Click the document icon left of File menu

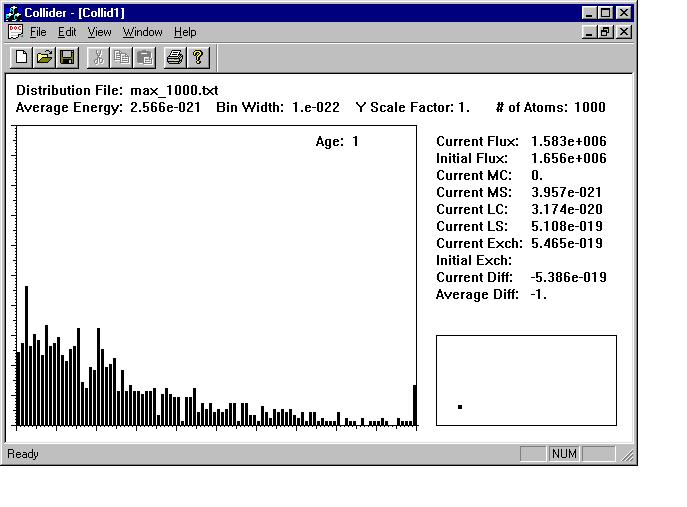coord(15,32)
